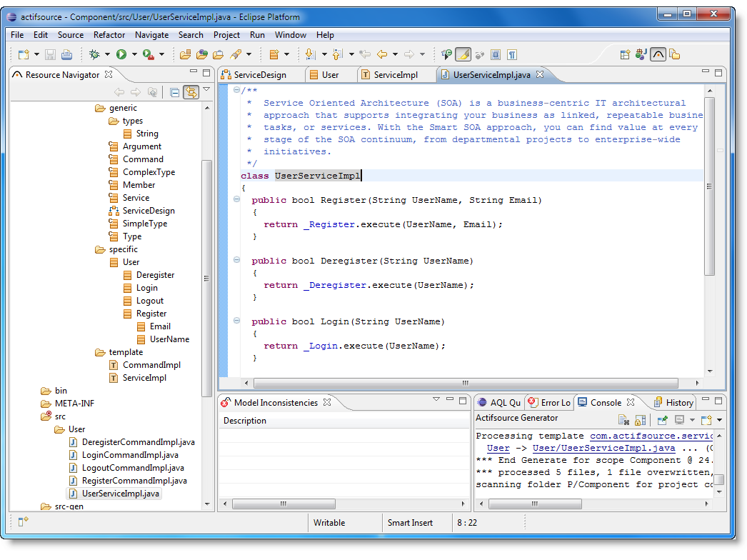This screenshot has height=560, width=747.
Task: Click the Description column header
Action: pos(245,421)
